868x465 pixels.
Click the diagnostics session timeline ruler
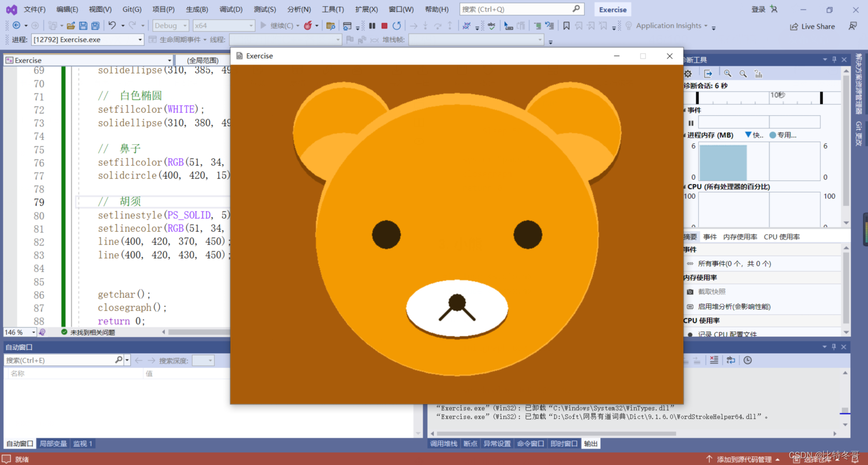pos(759,97)
